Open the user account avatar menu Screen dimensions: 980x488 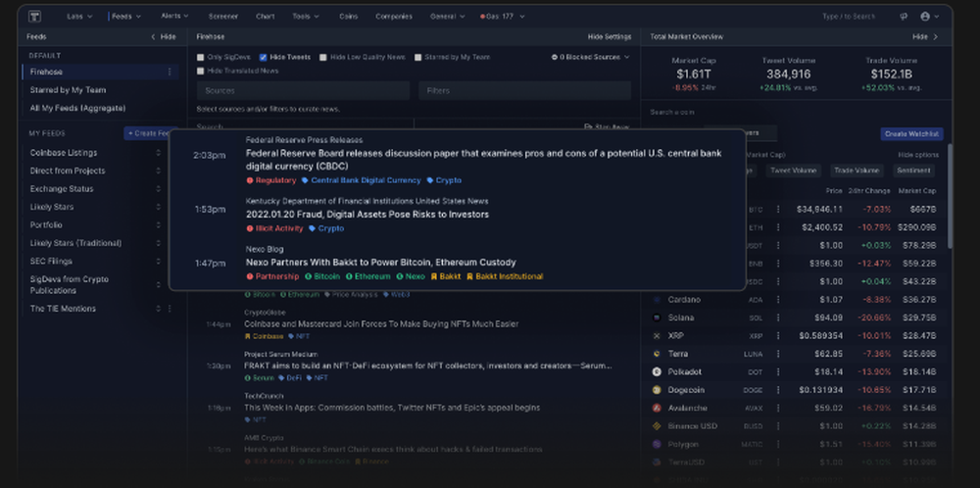pos(929,17)
